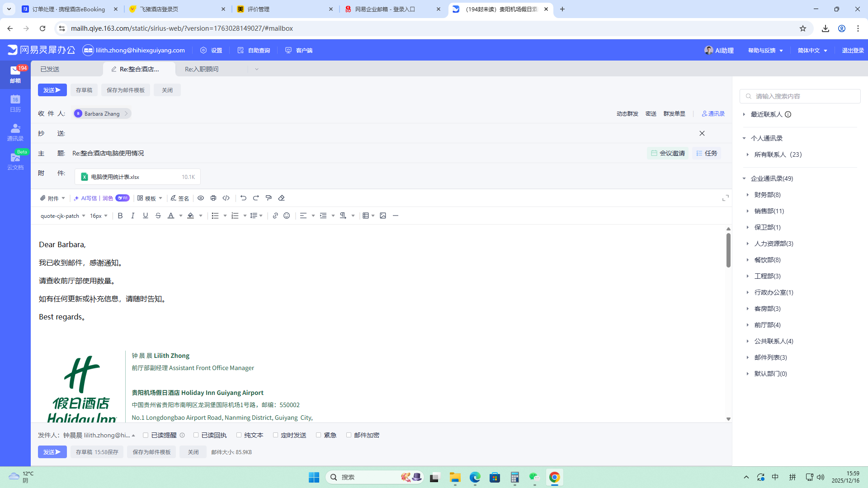Click the undo icon in toolbar
The width and height of the screenshot is (868, 488).
243,198
